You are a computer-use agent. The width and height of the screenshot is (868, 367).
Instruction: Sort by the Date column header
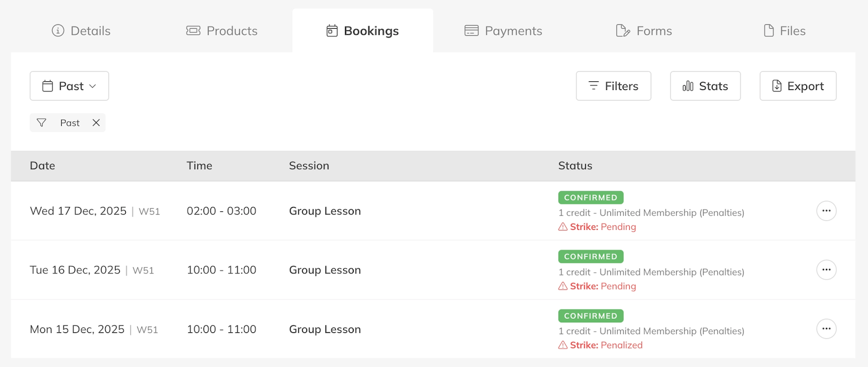42,166
